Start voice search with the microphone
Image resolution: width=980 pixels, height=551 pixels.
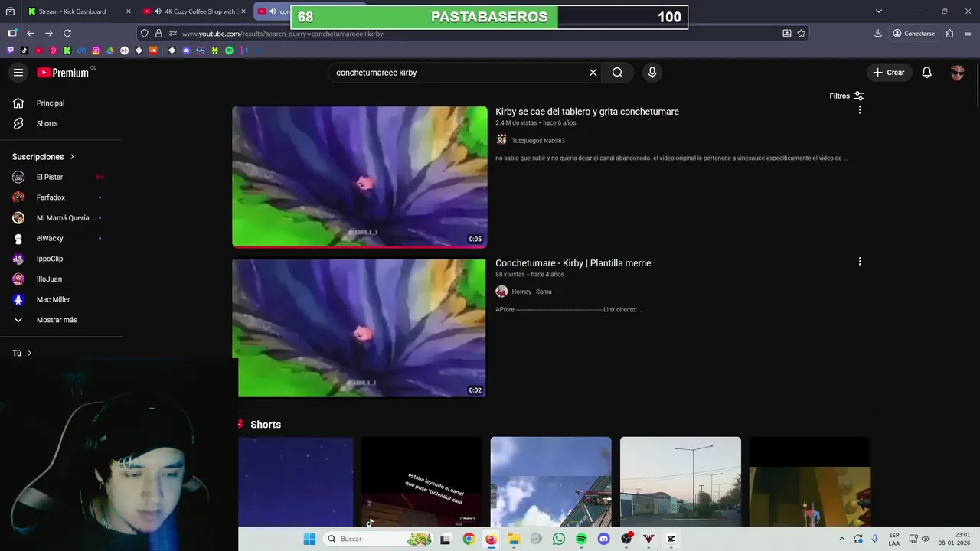coord(652,73)
